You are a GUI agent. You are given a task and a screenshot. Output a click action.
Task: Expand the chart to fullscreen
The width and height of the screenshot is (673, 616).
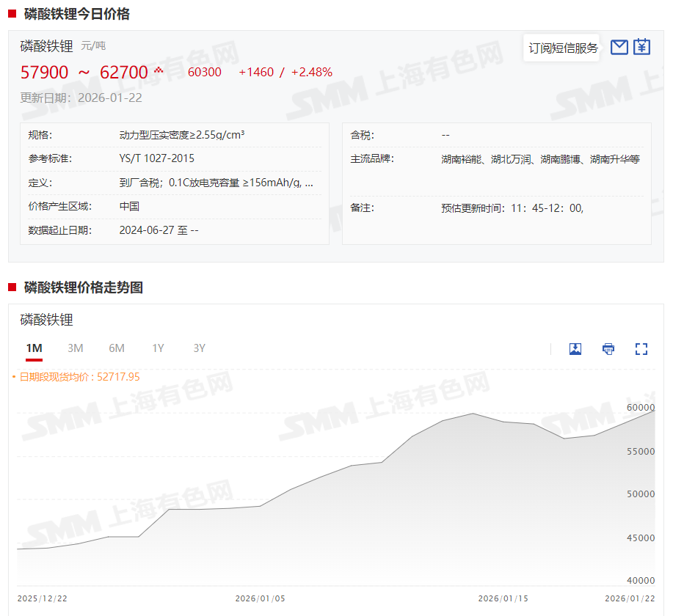pyautogui.click(x=641, y=349)
